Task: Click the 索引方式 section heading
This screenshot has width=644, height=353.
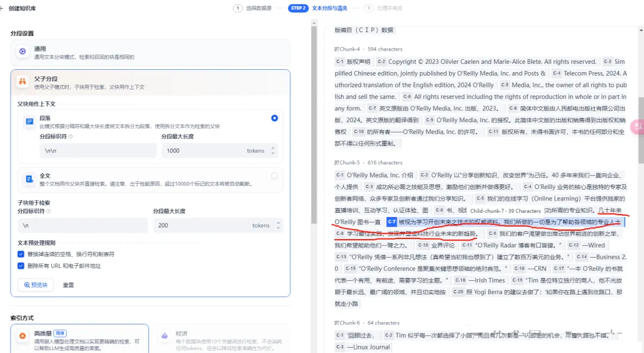Action: coord(22,318)
